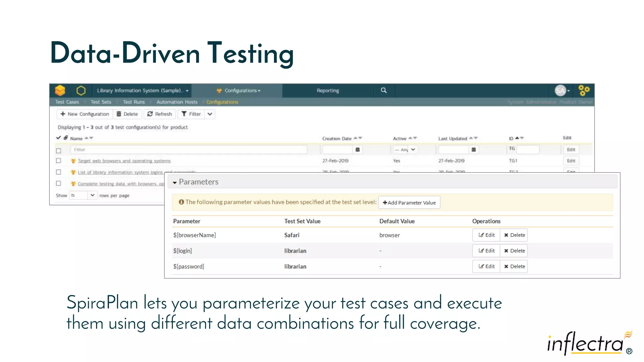Open the Reporting menu
The image size is (644, 362).
pos(328,90)
